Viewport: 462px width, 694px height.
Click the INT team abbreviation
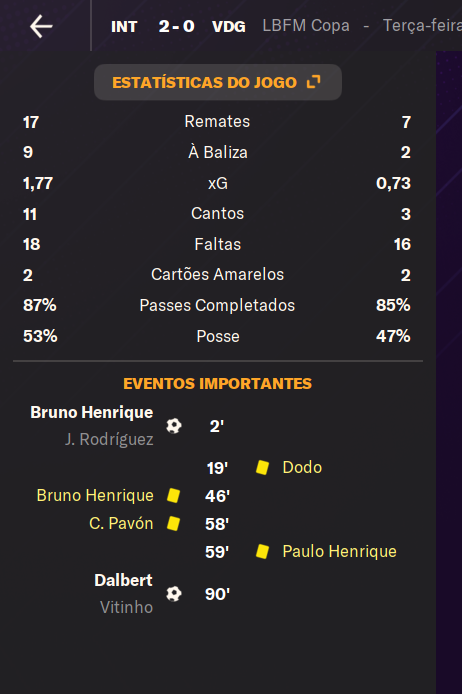pyautogui.click(x=124, y=27)
